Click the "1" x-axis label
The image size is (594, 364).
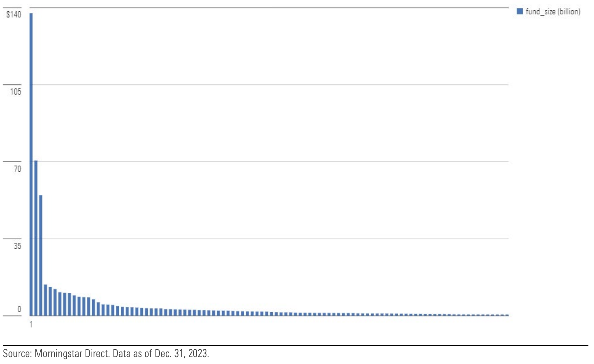(x=31, y=325)
